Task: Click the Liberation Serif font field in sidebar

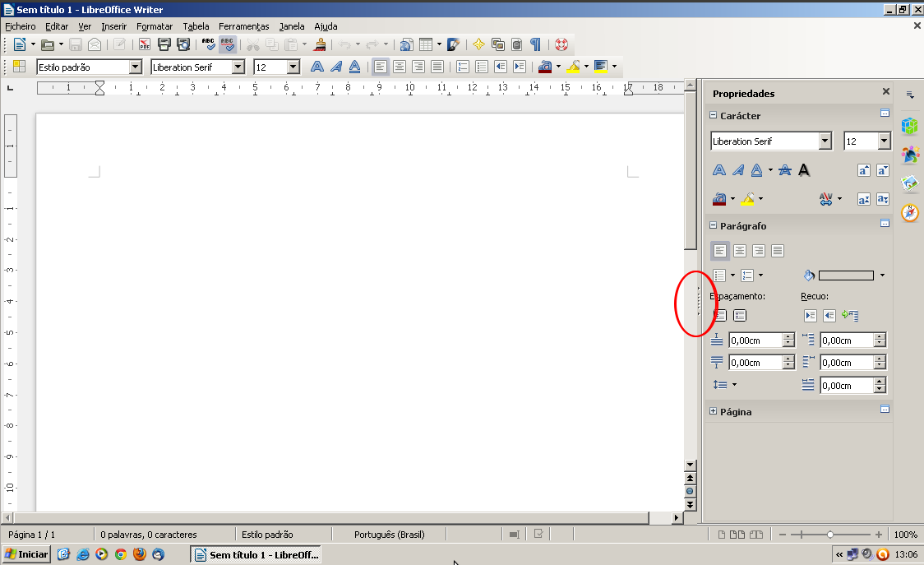Action: (765, 141)
